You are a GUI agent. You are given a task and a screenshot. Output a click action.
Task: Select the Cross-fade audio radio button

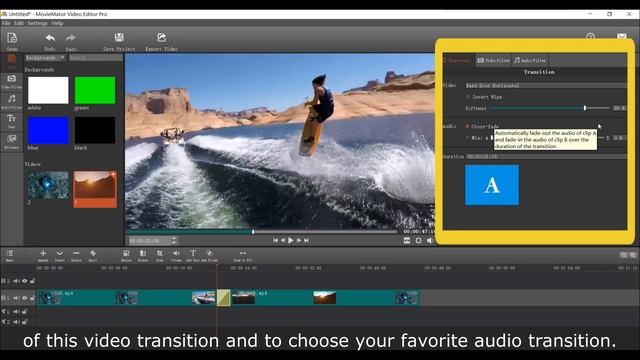(468, 127)
